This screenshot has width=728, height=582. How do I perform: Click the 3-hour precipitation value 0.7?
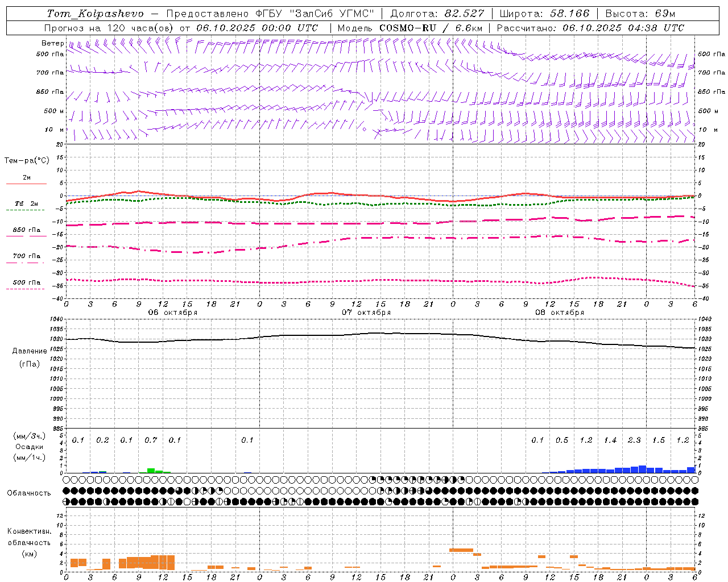coord(151,440)
